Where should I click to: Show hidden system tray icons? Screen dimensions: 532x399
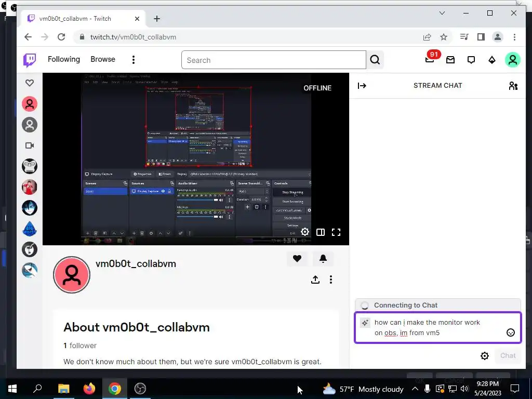pyautogui.click(x=415, y=389)
